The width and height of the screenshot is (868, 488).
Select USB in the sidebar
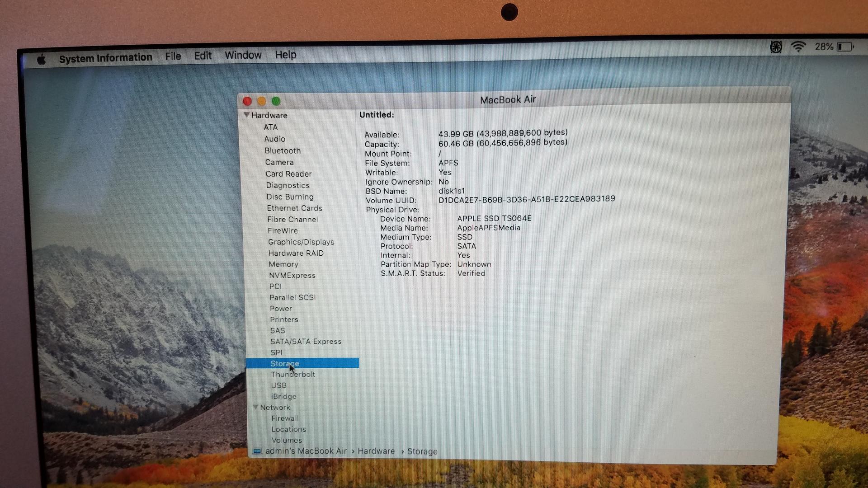[x=278, y=385]
